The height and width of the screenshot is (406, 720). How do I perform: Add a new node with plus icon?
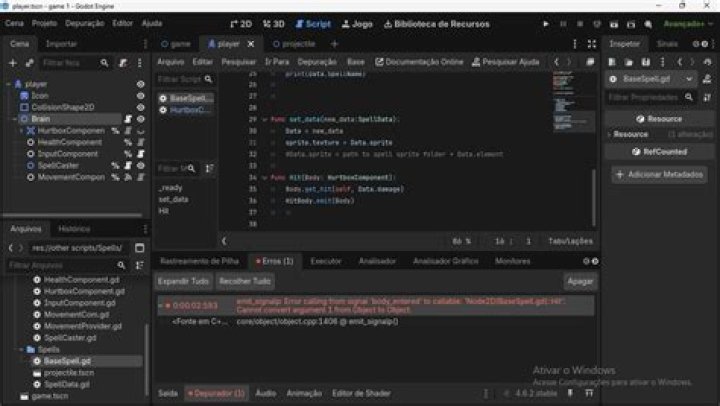[13, 63]
